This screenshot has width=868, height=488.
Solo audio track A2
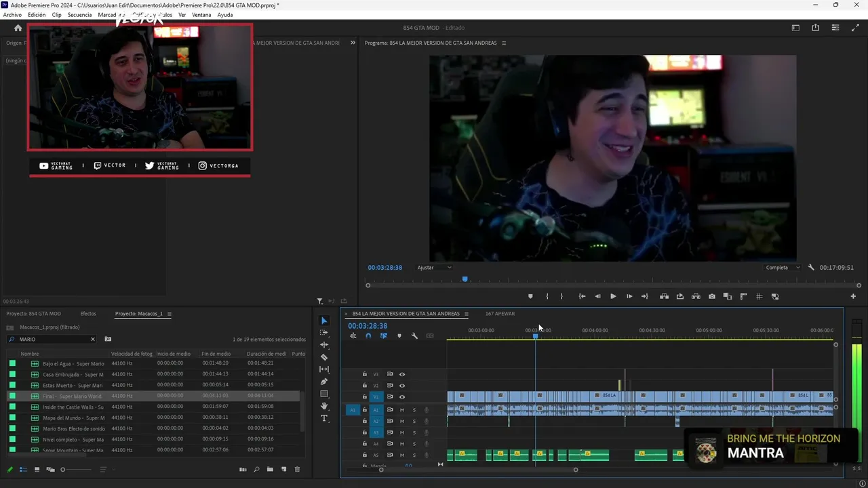(x=414, y=422)
